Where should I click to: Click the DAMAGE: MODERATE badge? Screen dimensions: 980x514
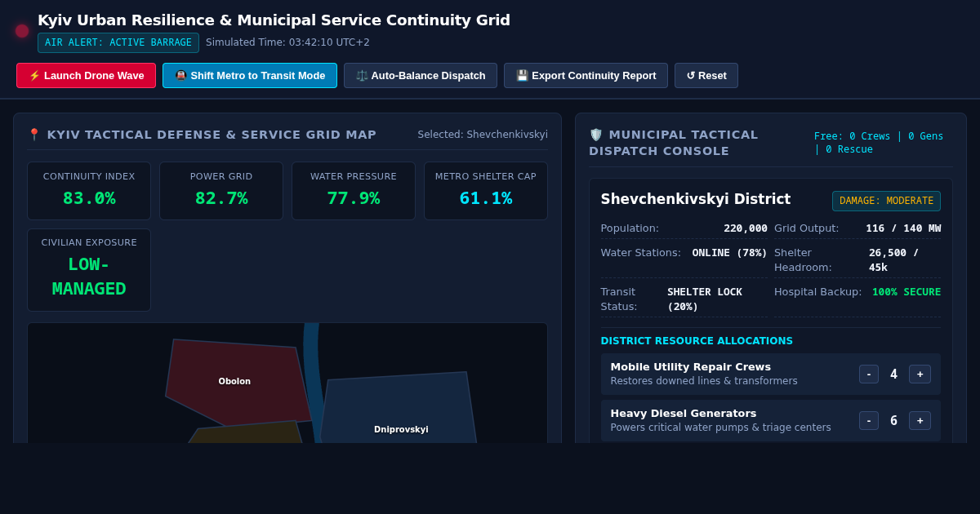point(886,201)
